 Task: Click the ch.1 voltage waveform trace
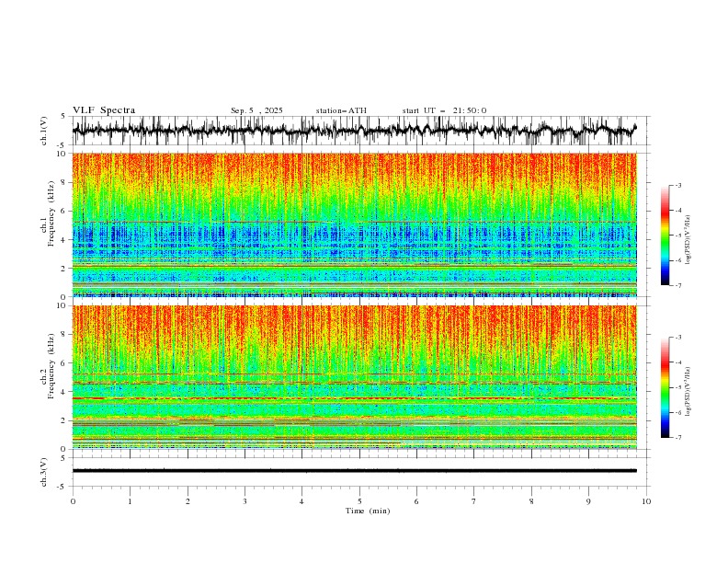tap(354, 131)
